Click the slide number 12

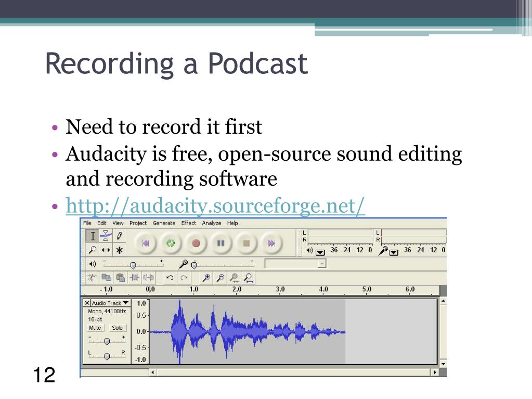click(44, 375)
